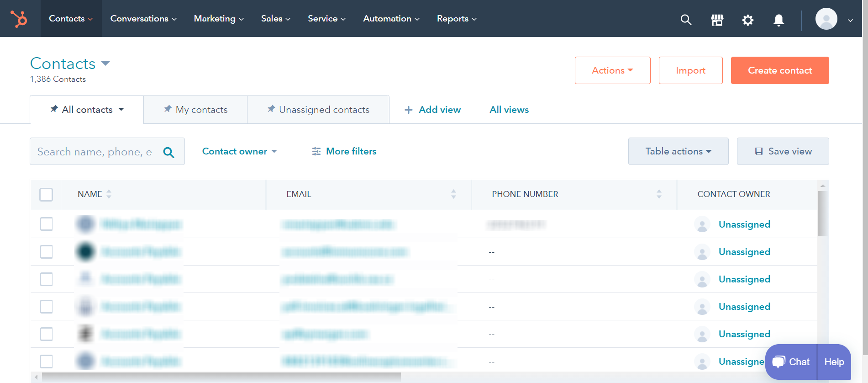
Task: Focus the Search name, phone input field
Action: [95, 152]
